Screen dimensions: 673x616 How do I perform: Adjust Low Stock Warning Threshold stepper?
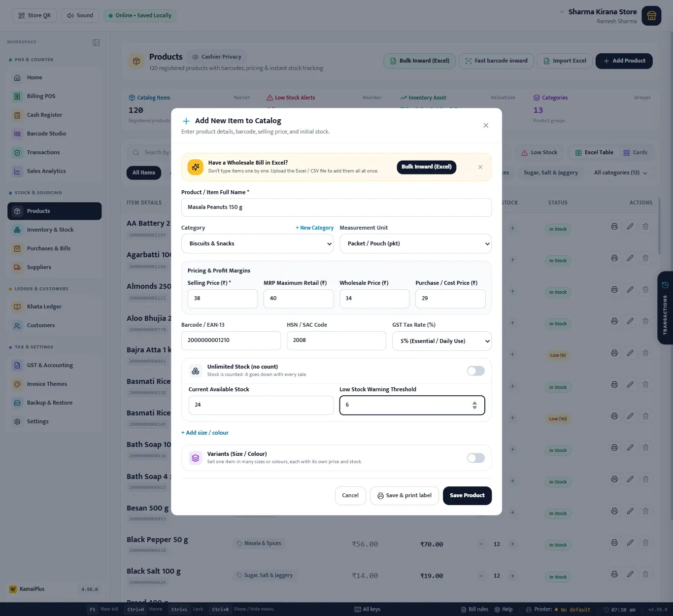[x=474, y=405]
